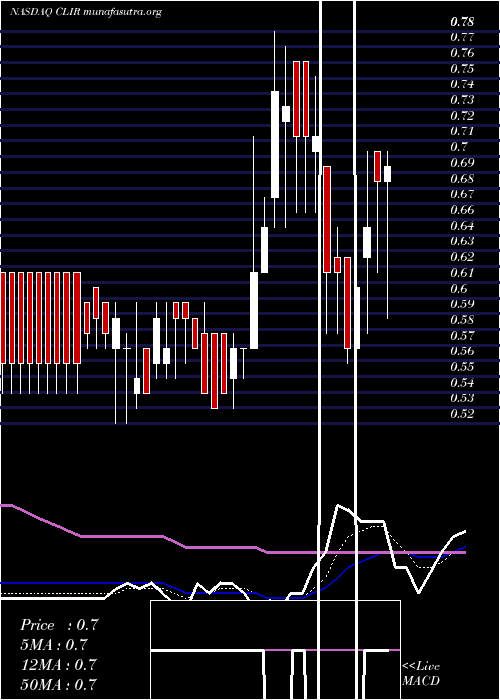500x700 pixels.
Task: Select the 0.66 axis value
Action: click(x=462, y=209)
